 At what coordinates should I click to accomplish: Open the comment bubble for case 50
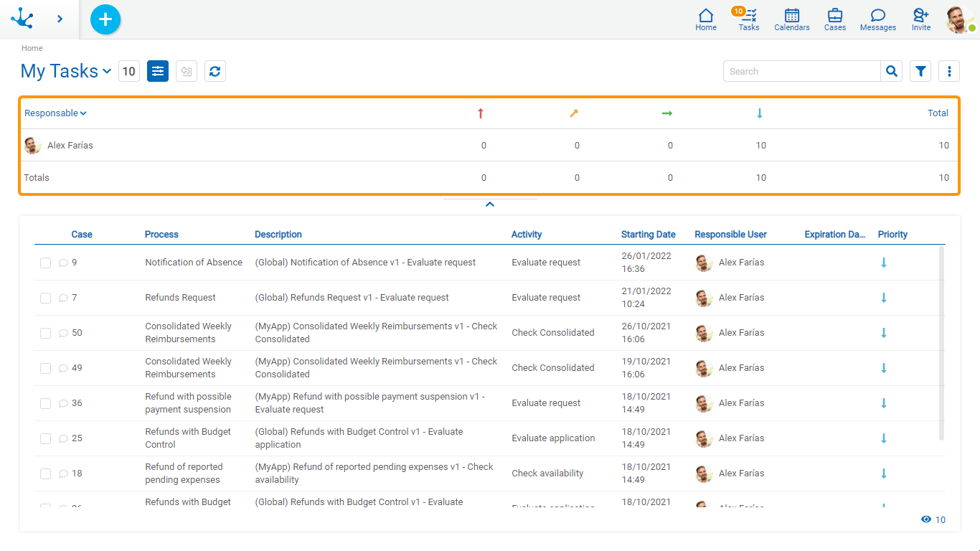(x=63, y=334)
